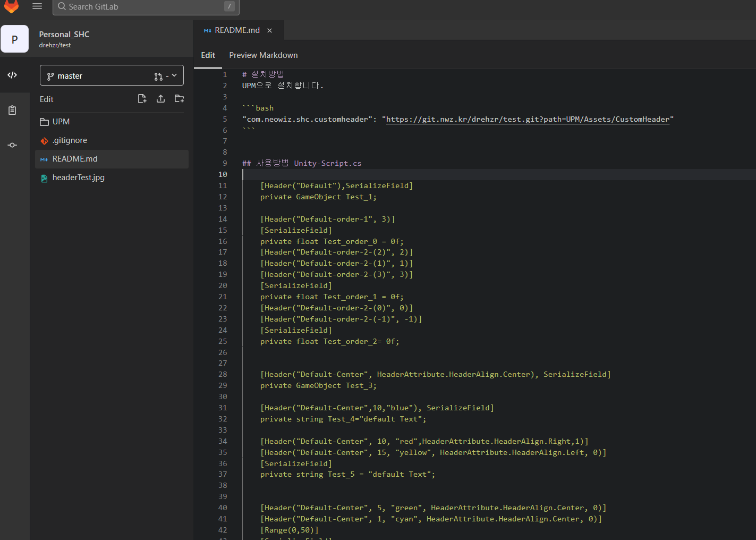Switch to Preview Markdown view

click(263, 55)
